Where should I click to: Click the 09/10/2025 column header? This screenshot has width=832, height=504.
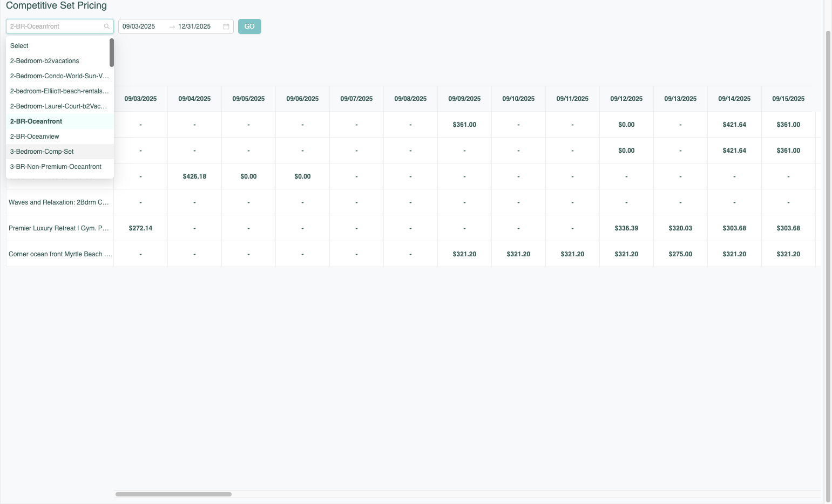pyautogui.click(x=518, y=99)
